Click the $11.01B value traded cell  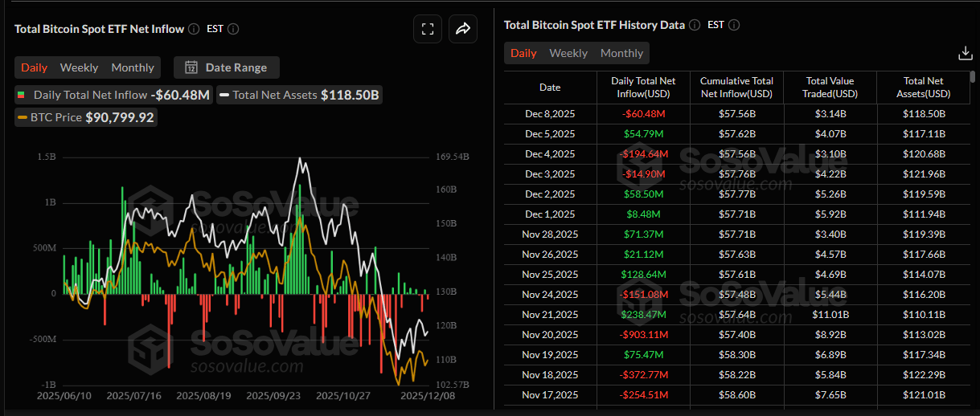831,315
